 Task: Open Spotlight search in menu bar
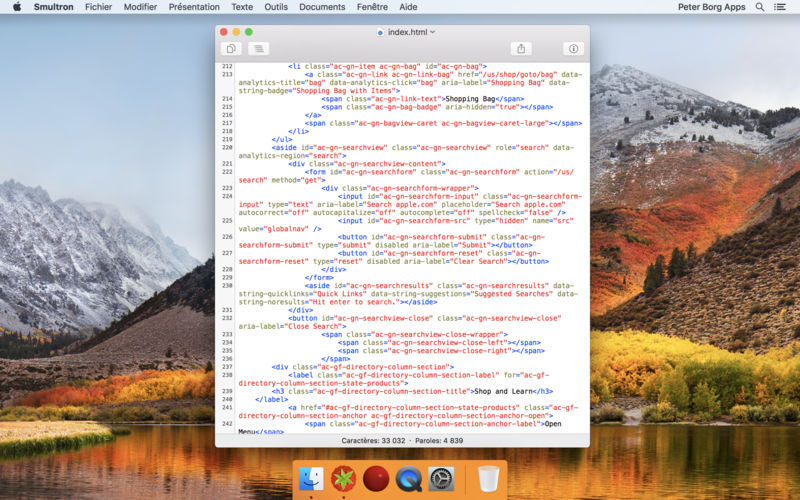pos(760,7)
